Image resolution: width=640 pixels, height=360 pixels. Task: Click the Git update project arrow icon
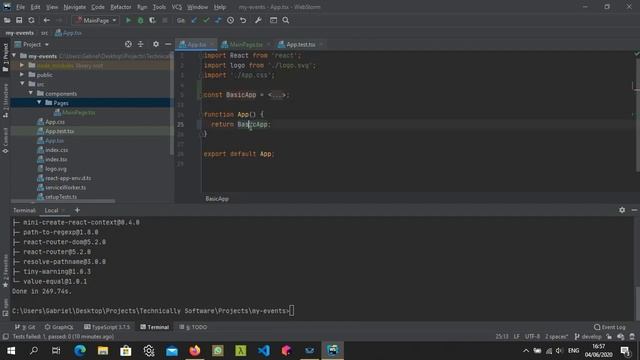coord(194,20)
